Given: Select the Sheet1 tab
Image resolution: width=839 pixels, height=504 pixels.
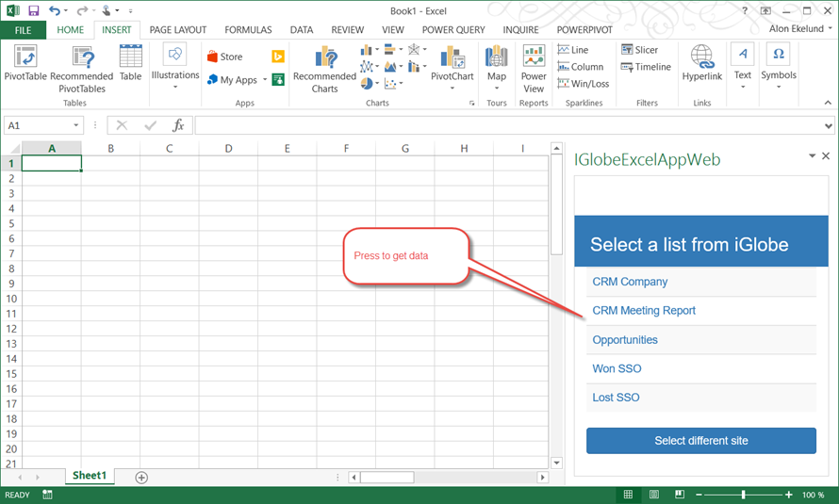Looking at the screenshot, I should pos(90,476).
